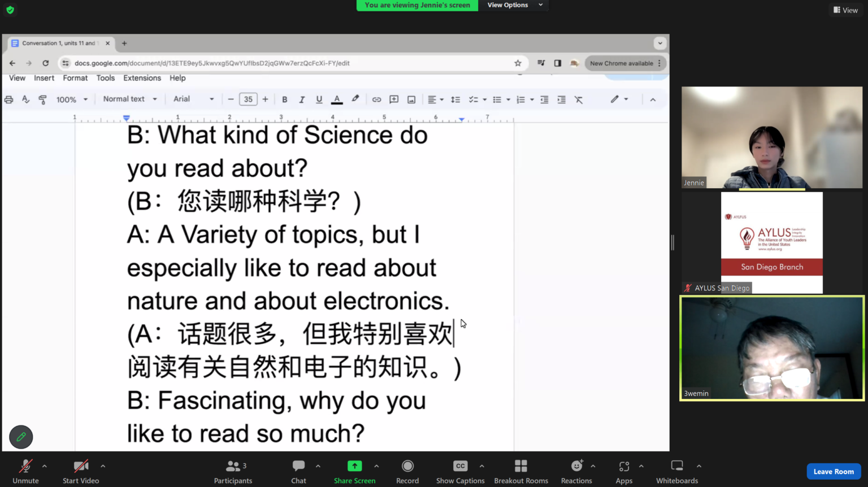The width and height of the screenshot is (868, 487).
Task: Open the text alignment dropdown
Action: [x=435, y=99]
